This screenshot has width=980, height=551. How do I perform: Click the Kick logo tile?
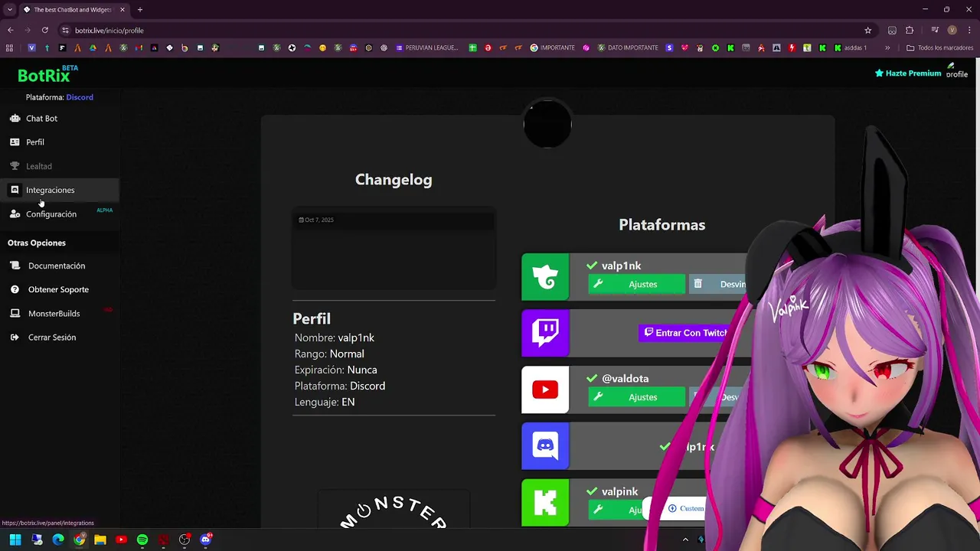point(545,503)
